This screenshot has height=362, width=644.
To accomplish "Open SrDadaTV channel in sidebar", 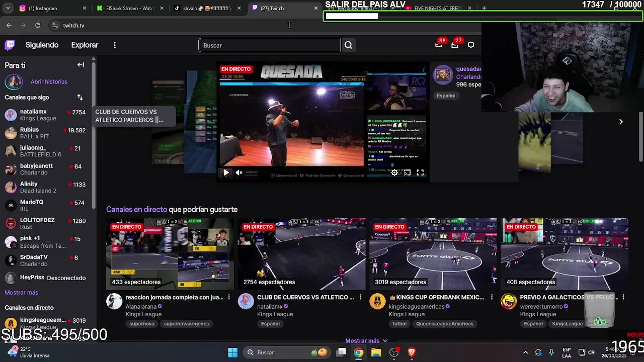I will click(45, 260).
